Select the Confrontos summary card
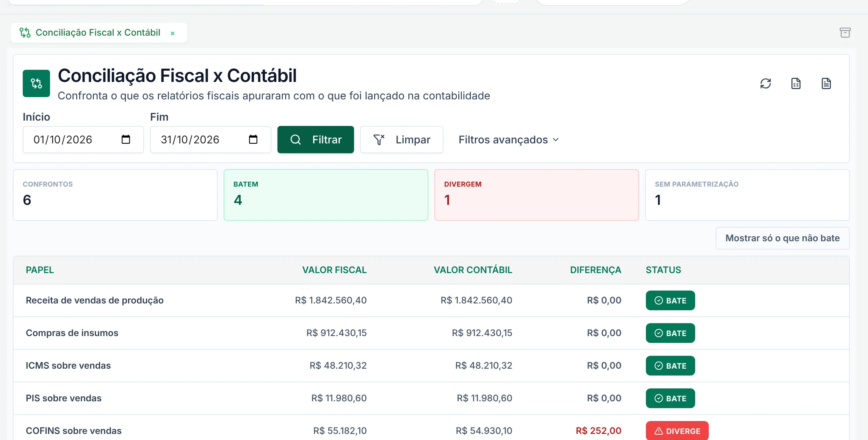The image size is (868, 440). pyautogui.click(x=115, y=195)
